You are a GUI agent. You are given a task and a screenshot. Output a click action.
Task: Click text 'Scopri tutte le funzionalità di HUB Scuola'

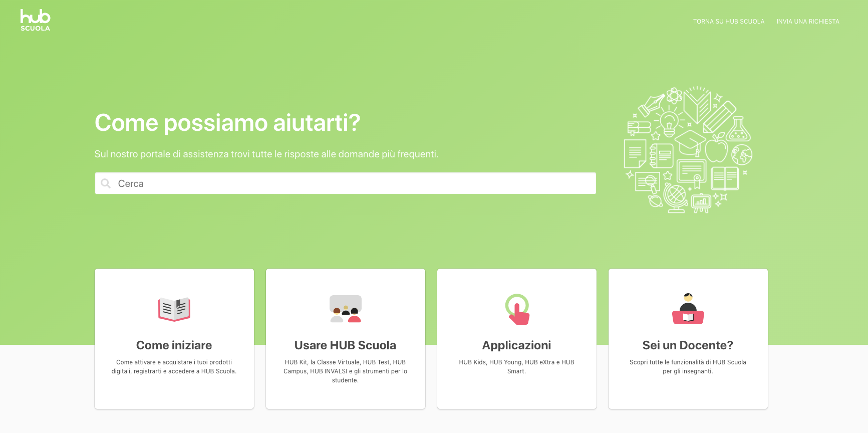pyautogui.click(x=688, y=362)
